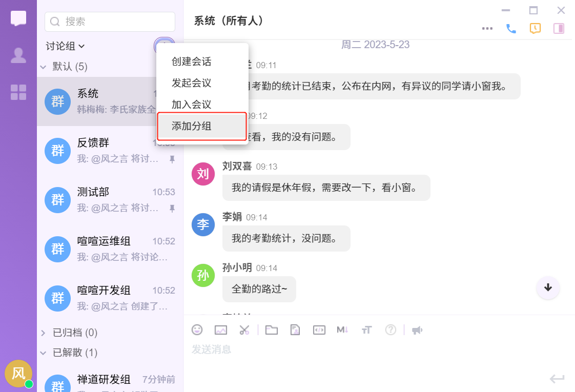
Task: Click the folder icon to send file
Action: coord(272,330)
